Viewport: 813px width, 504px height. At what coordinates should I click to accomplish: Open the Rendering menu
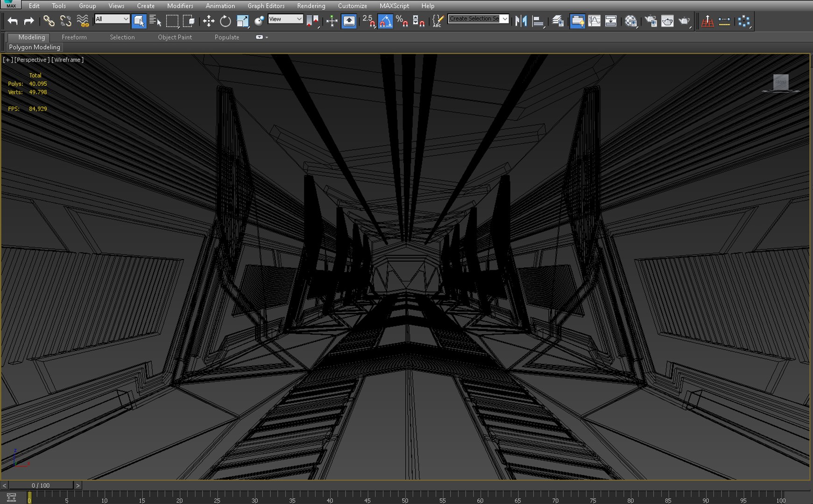(311, 6)
